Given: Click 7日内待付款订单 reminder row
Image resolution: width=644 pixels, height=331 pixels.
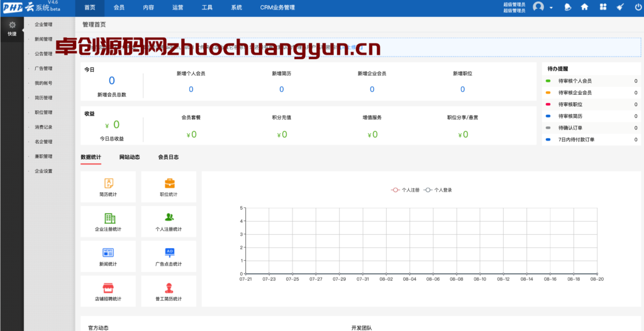Looking at the screenshot, I should pos(591,139).
